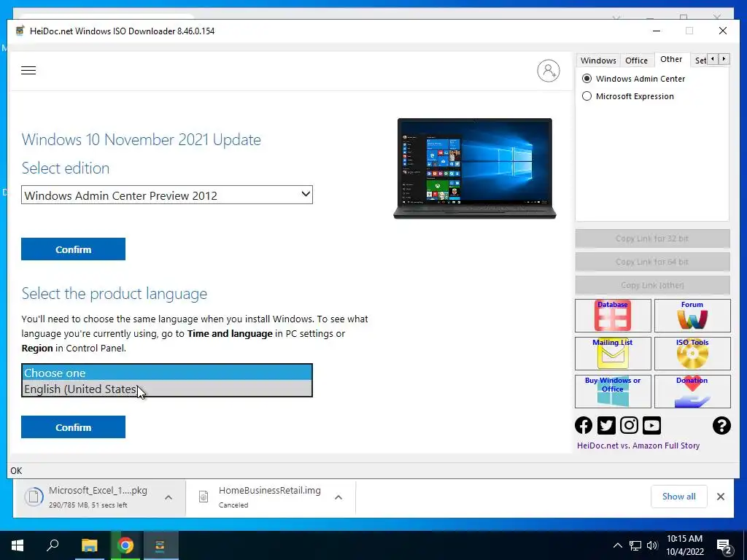747x560 pixels.
Task: Click the volume tray icon
Action: coord(653,545)
